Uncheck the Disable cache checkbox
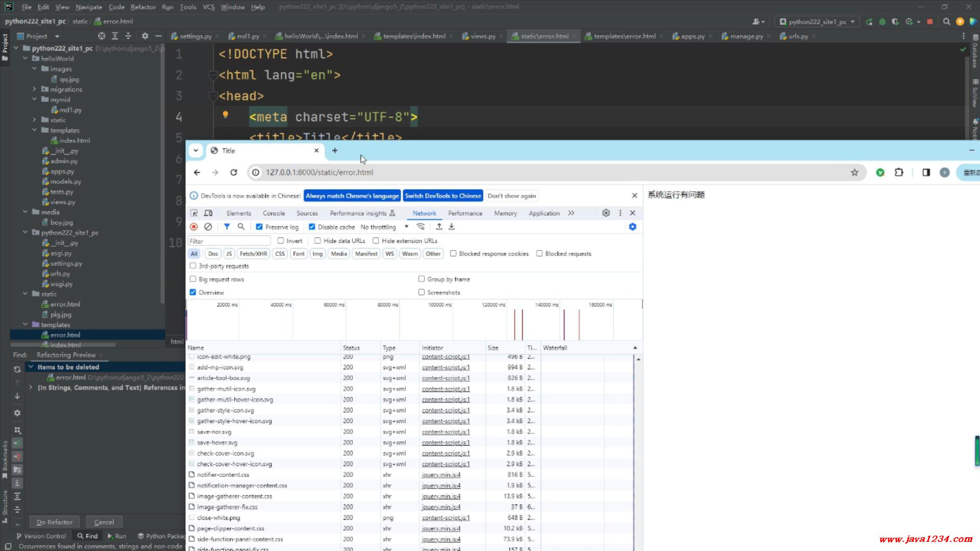 pyautogui.click(x=312, y=227)
